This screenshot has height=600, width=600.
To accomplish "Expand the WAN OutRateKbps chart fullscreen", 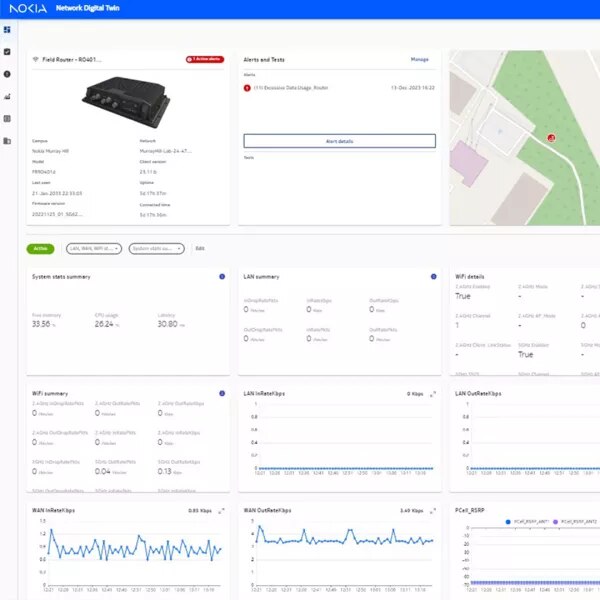I will 433,511.
